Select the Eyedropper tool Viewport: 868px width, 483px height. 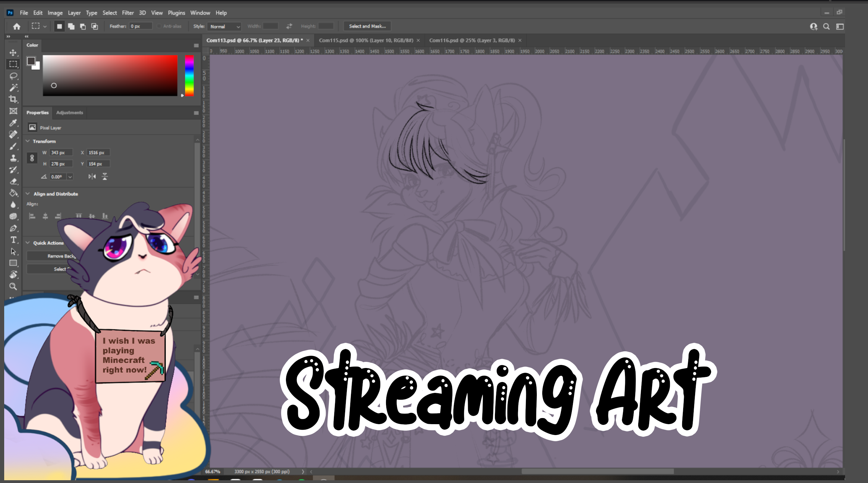[13, 123]
